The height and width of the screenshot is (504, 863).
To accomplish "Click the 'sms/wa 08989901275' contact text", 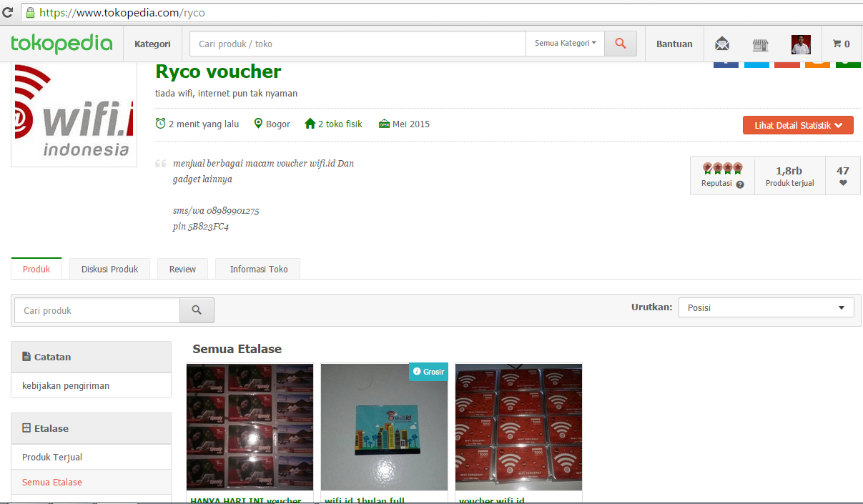I will tap(216, 211).
